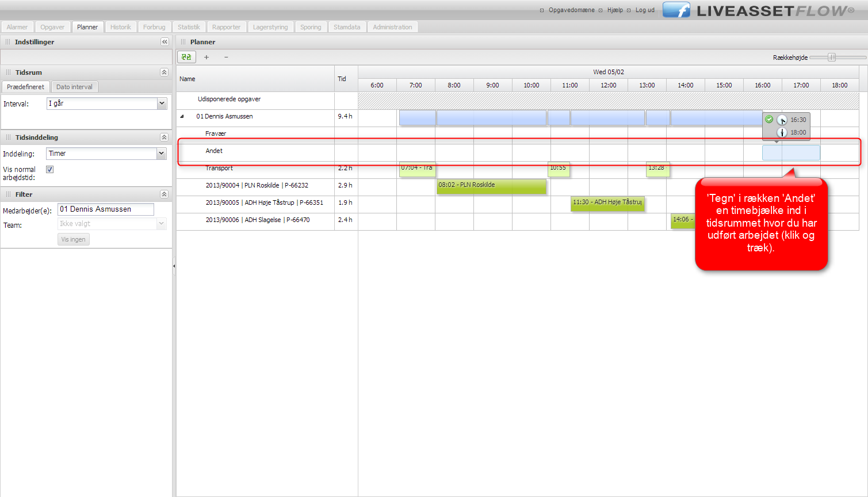
Task: Collapse the Filter section
Action: pos(164,194)
